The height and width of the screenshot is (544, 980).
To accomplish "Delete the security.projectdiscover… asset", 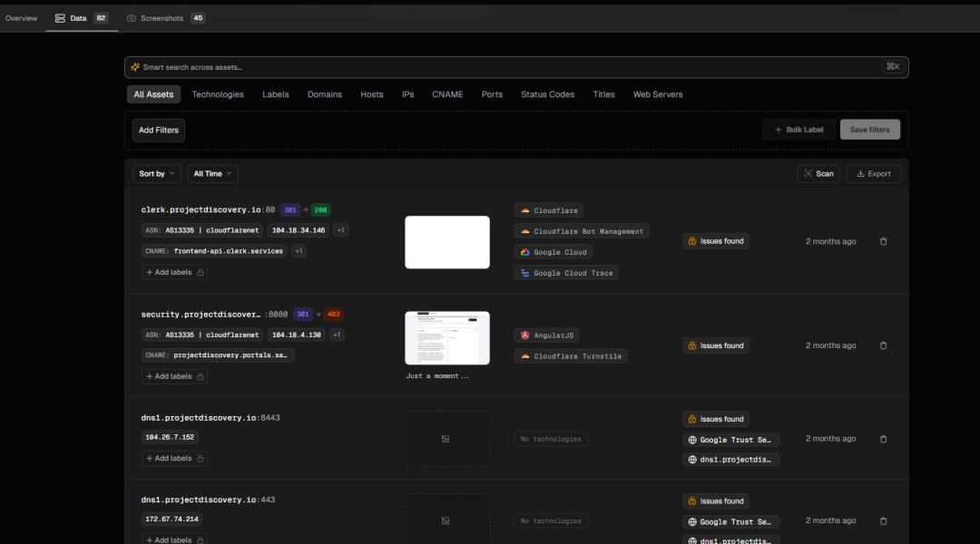I will click(x=883, y=345).
